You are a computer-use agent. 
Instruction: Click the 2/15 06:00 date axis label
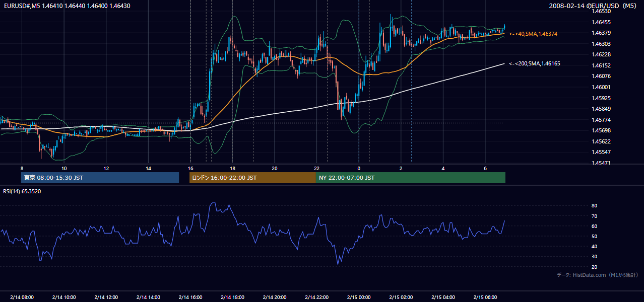(x=485, y=297)
